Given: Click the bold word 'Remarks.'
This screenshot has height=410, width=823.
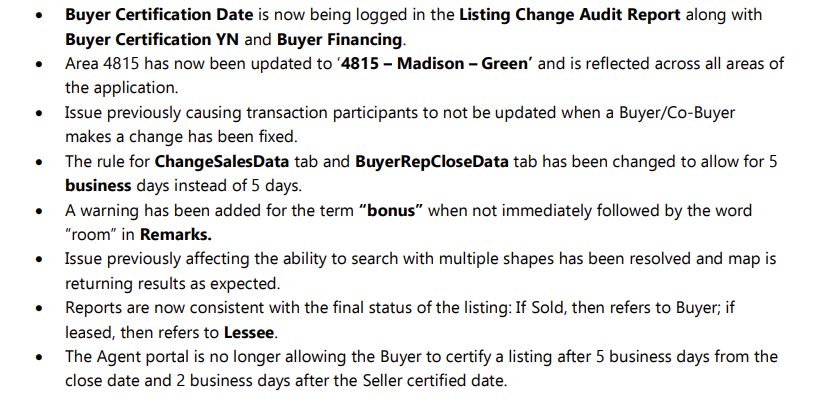Looking at the screenshot, I should pos(176,235).
